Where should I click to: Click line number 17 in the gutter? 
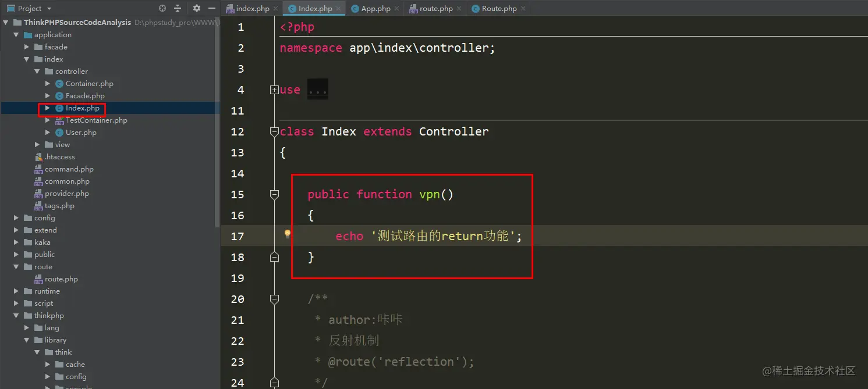pyautogui.click(x=238, y=236)
